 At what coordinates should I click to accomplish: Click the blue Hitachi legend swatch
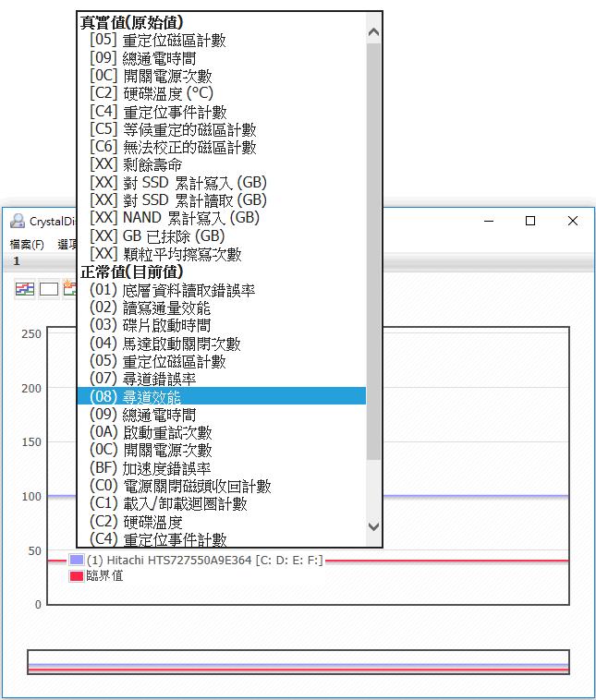coord(77,560)
